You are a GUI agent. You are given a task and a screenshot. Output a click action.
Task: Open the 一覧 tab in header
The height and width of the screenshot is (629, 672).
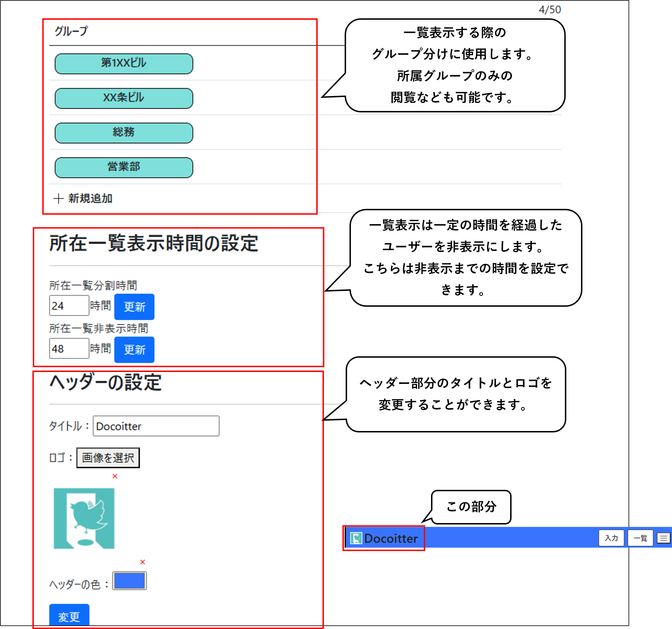640,538
